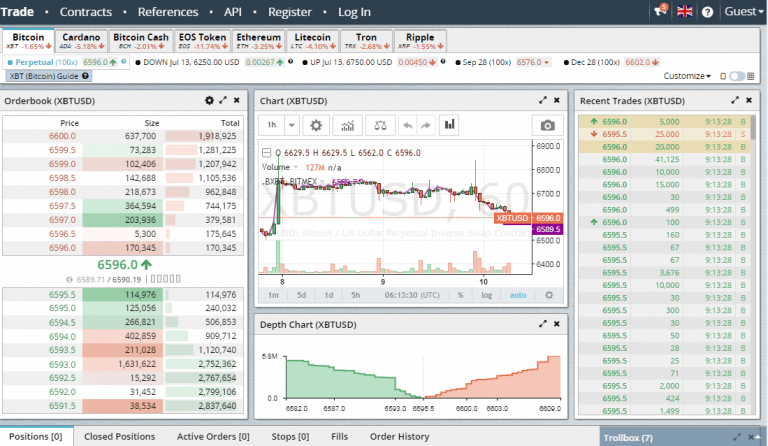Screen dimensions: 768x446
Task: Toggle auto scale on chart
Action: [518, 295]
